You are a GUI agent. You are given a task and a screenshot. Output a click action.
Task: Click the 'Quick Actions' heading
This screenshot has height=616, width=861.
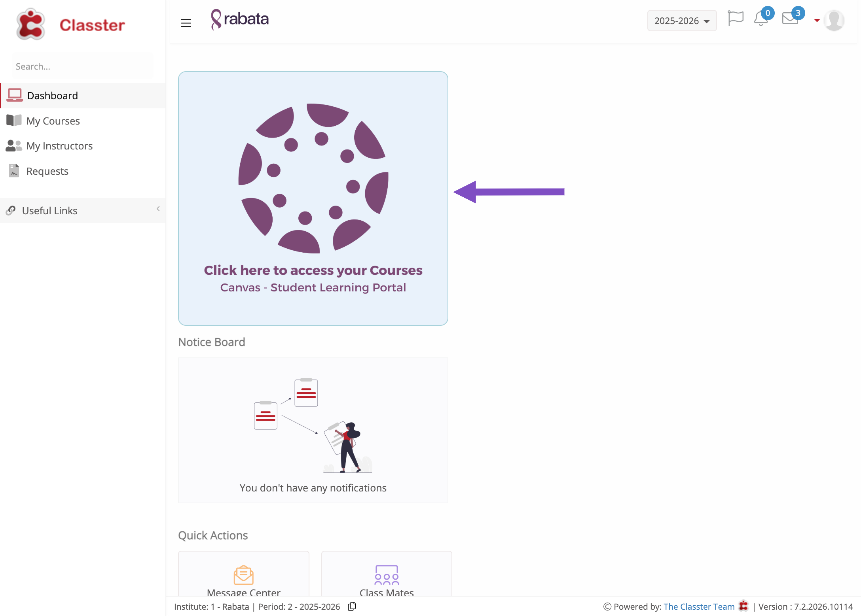click(x=213, y=535)
